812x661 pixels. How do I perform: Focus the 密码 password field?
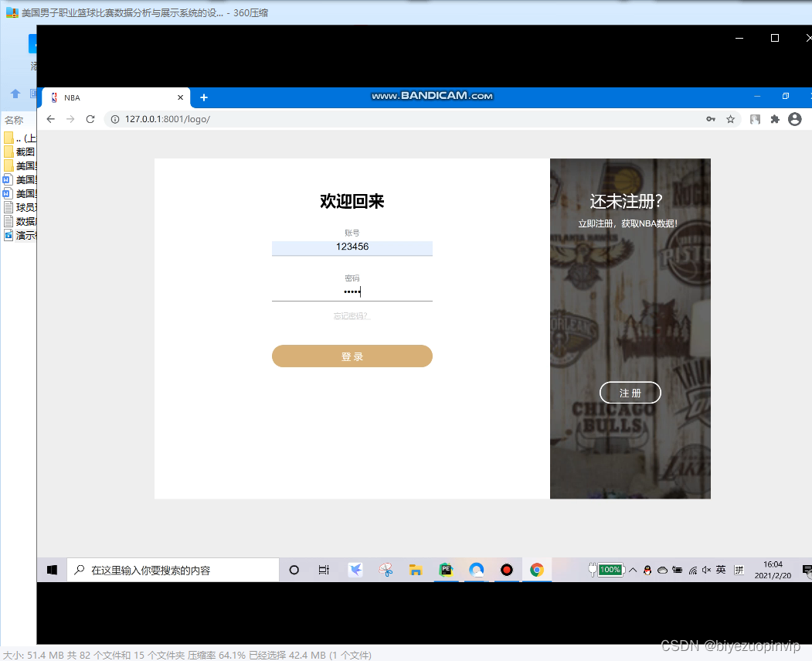[352, 292]
